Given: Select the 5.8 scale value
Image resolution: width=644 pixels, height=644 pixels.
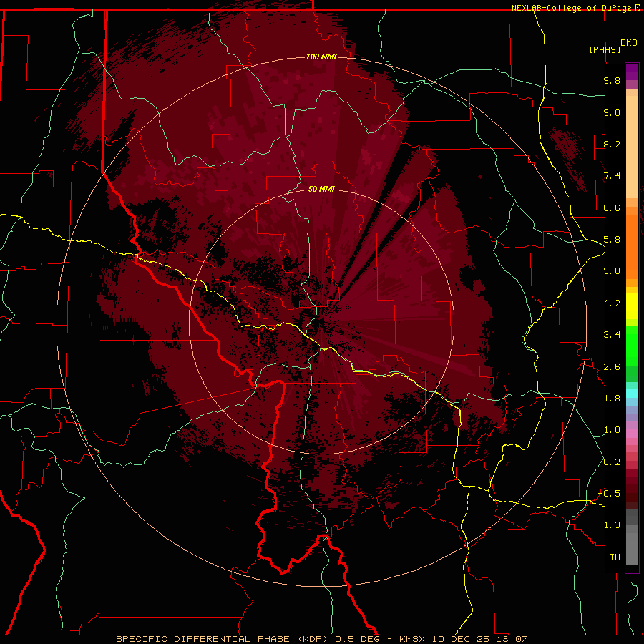Looking at the screenshot, I should [x=612, y=240].
